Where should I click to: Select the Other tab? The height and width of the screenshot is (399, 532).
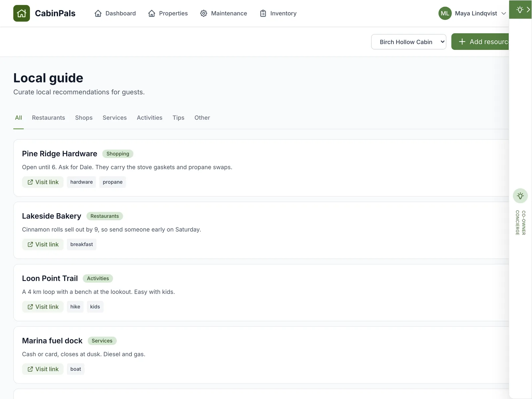tap(202, 118)
